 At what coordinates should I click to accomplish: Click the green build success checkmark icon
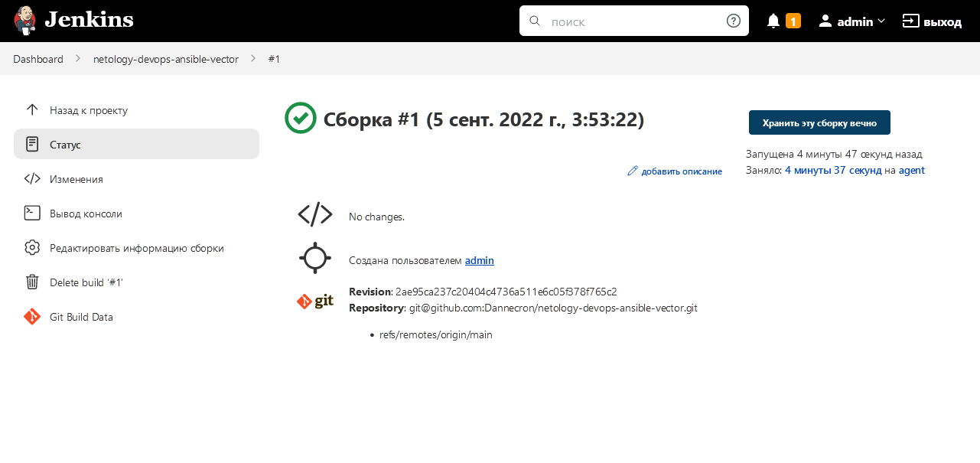click(x=300, y=119)
